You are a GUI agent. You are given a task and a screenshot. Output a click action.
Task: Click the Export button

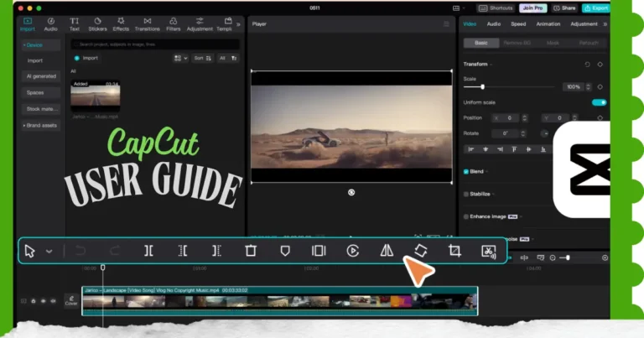[x=595, y=8]
